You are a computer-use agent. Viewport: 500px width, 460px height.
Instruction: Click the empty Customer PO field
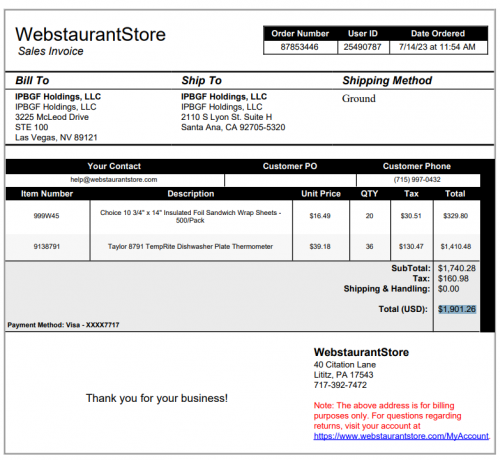coord(290,180)
